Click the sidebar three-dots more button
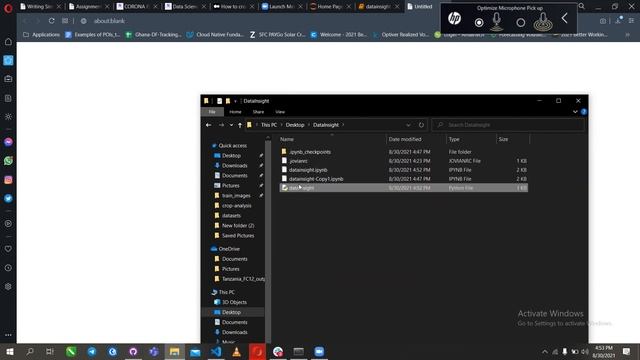The width and height of the screenshot is (640, 360). point(8,335)
